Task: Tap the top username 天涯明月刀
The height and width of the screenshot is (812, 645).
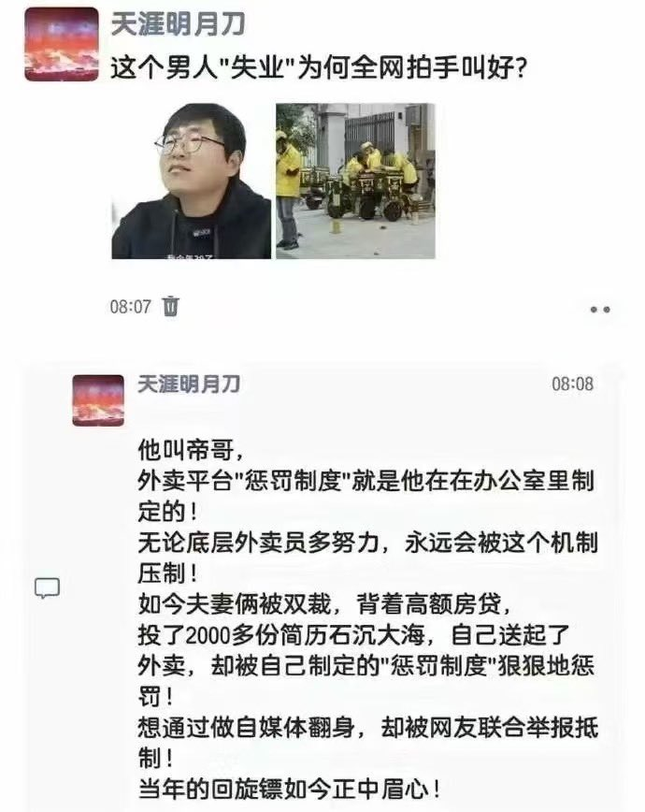Action: pos(178,24)
